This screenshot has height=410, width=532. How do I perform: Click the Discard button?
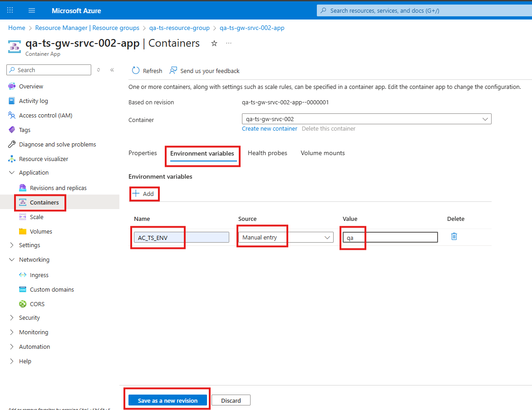coord(231,400)
